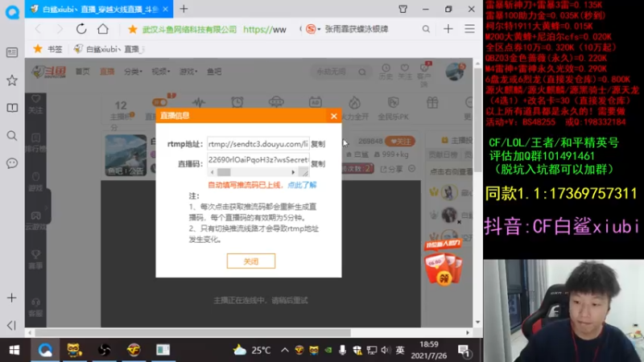Screen dimensions: 644x362
Task: Click right arrow of 直播码 box scrollbar
Action: 293,172
